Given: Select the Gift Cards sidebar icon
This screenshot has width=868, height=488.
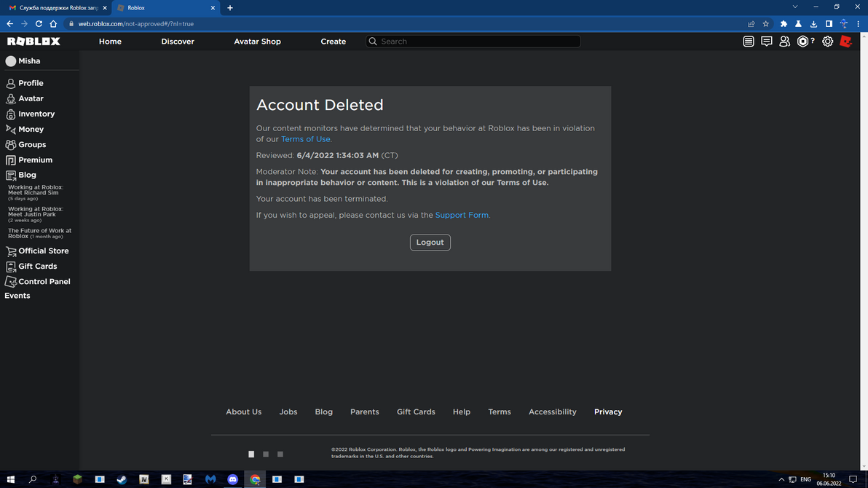Looking at the screenshot, I should point(10,266).
